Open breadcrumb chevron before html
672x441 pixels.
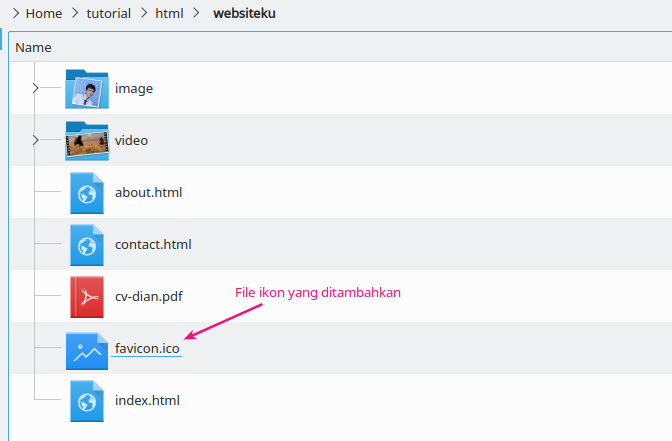point(144,13)
